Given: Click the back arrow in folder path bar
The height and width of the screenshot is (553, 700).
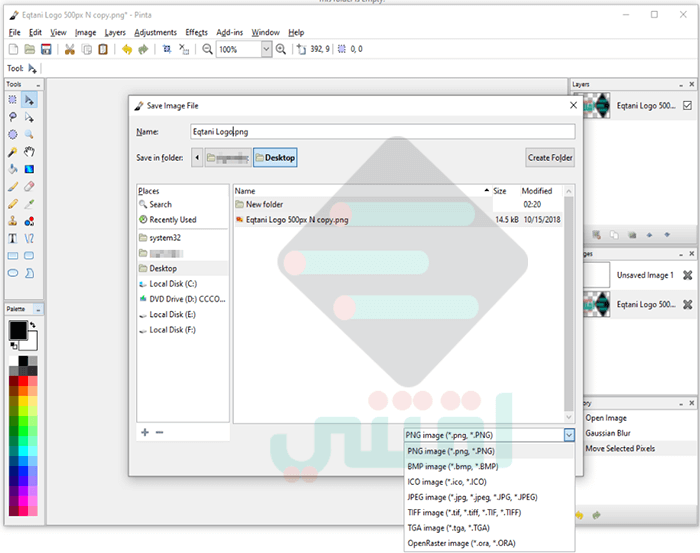Looking at the screenshot, I should click(x=197, y=158).
